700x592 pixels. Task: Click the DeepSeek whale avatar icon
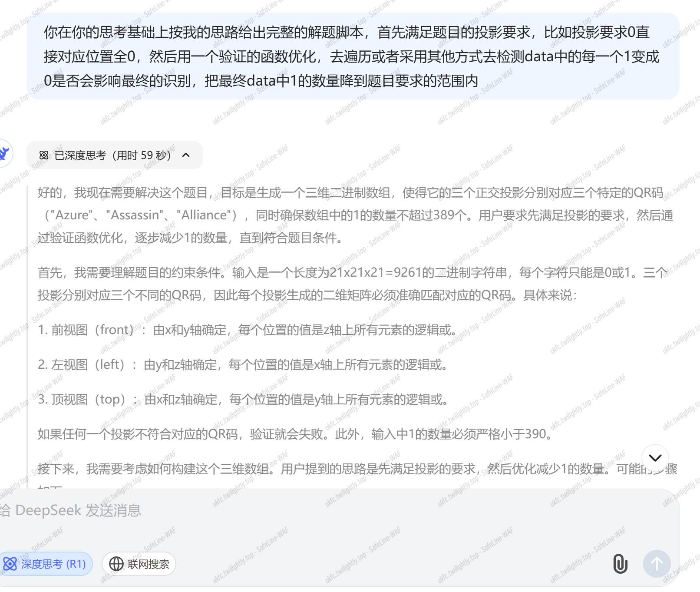4,153
